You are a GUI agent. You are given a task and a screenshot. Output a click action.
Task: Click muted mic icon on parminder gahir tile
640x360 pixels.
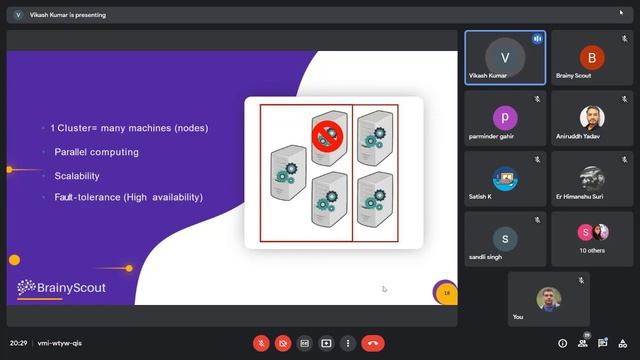[538, 99]
